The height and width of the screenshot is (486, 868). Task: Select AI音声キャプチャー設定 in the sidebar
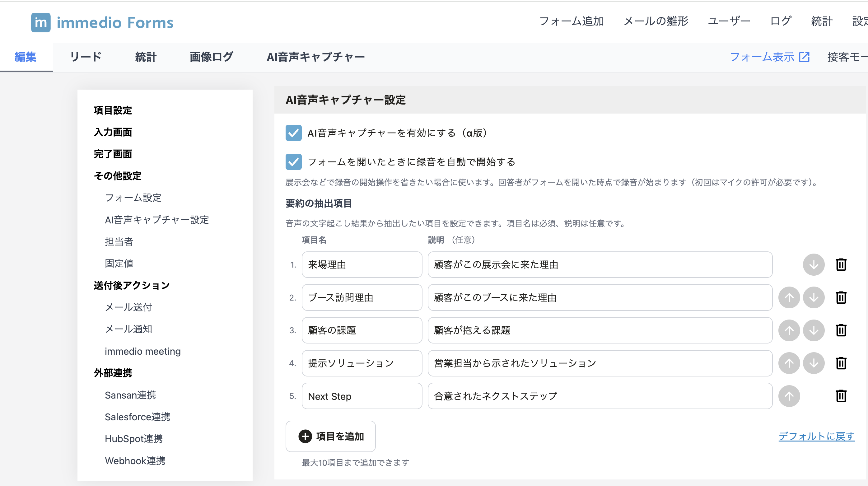point(157,220)
